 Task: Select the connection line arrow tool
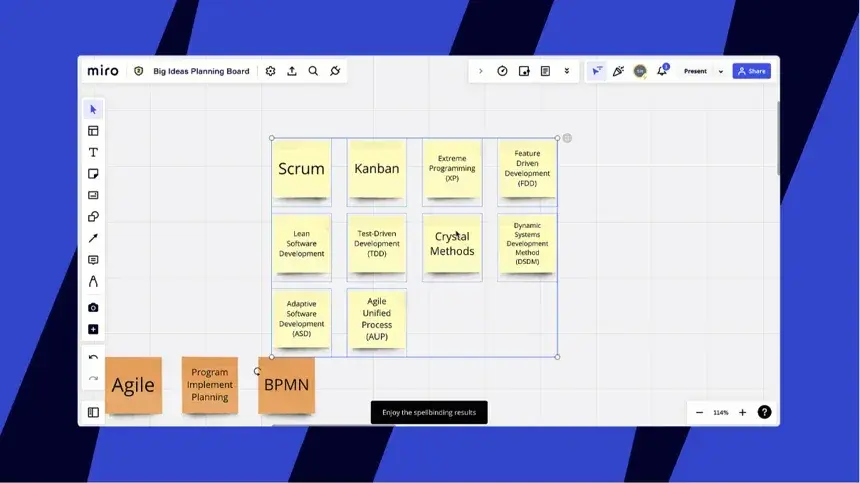(93, 238)
